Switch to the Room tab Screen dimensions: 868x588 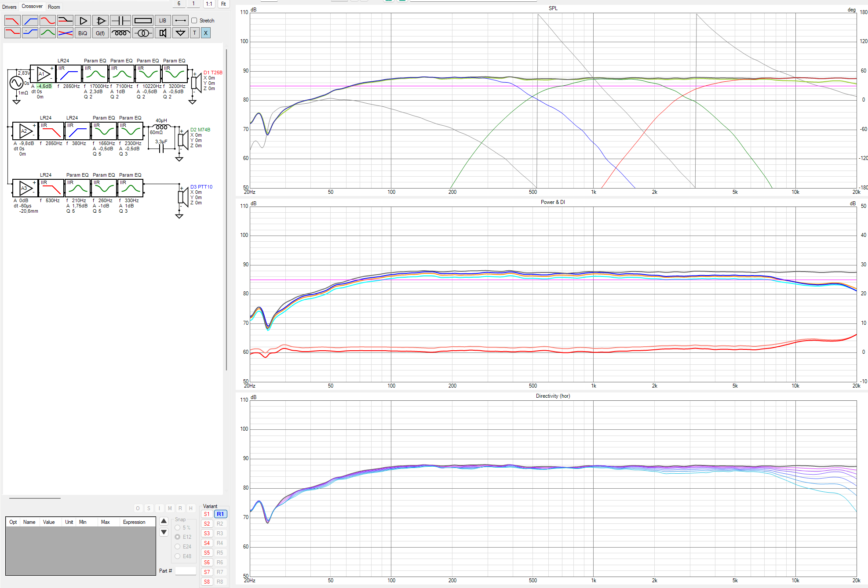[x=54, y=7]
